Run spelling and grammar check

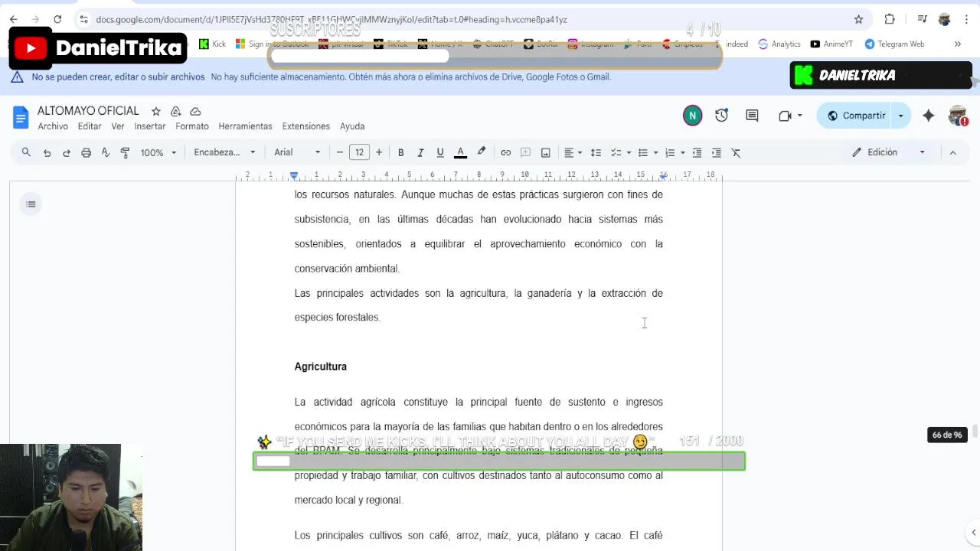click(106, 152)
